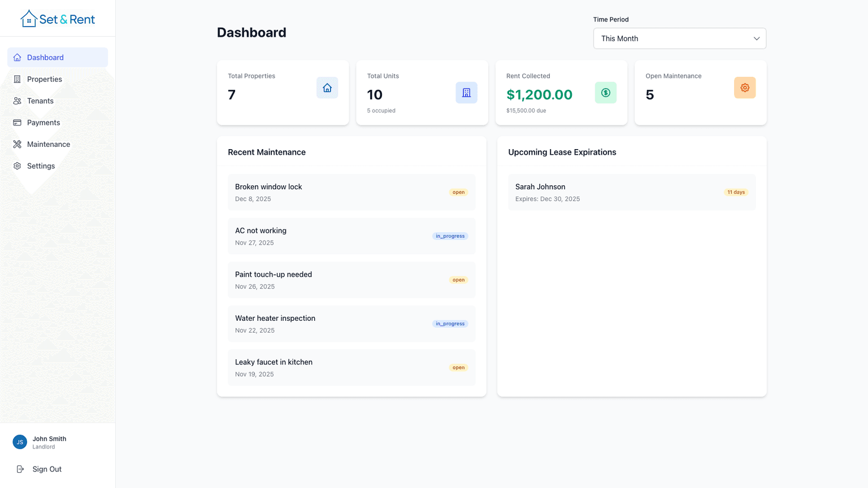
Task: Click the building icon on Total Units card
Action: [x=466, y=93]
